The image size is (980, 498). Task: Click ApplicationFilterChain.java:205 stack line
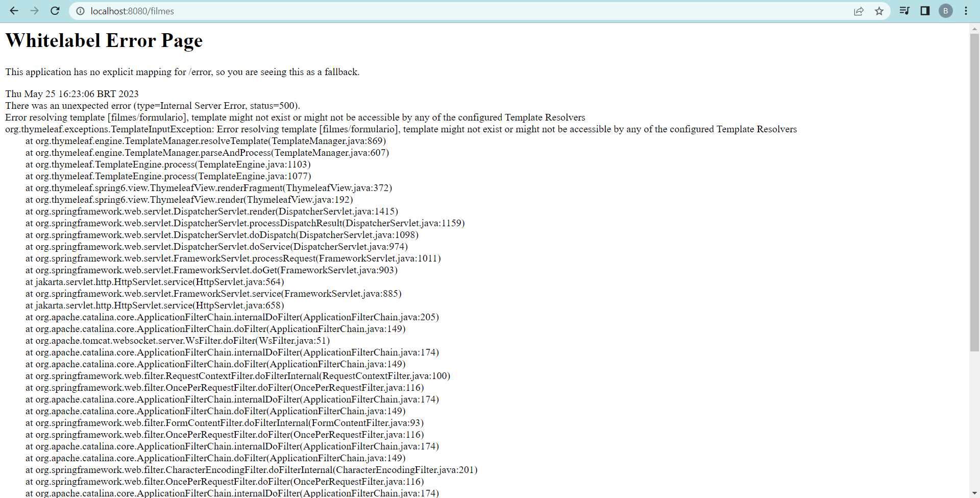tap(232, 317)
